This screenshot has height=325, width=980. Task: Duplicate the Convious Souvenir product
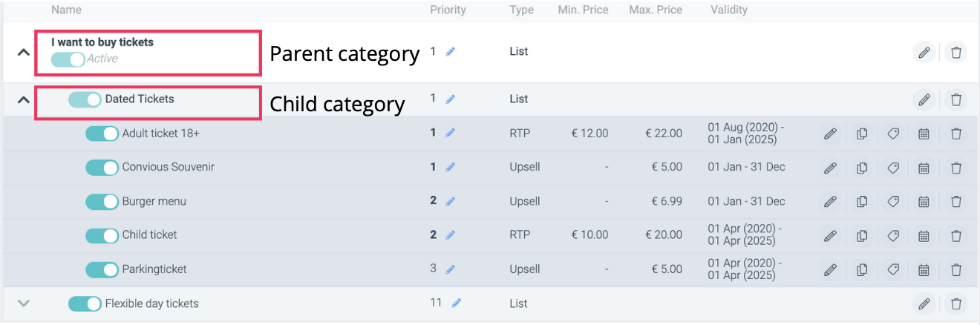(x=862, y=168)
